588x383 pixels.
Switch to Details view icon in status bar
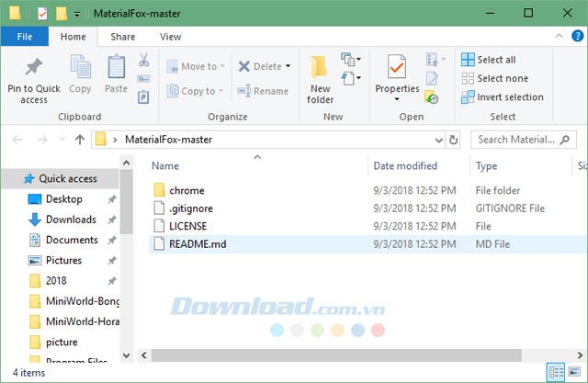(x=556, y=372)
